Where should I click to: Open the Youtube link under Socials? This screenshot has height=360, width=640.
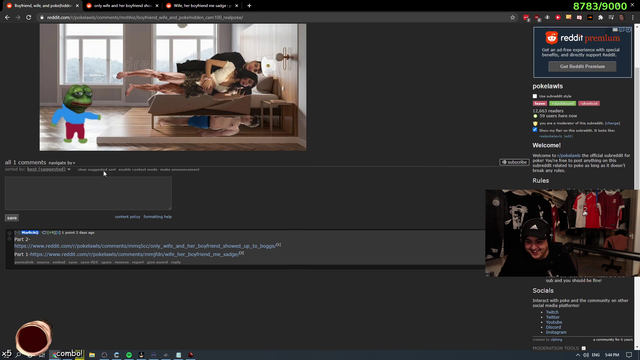pos(554,322)
